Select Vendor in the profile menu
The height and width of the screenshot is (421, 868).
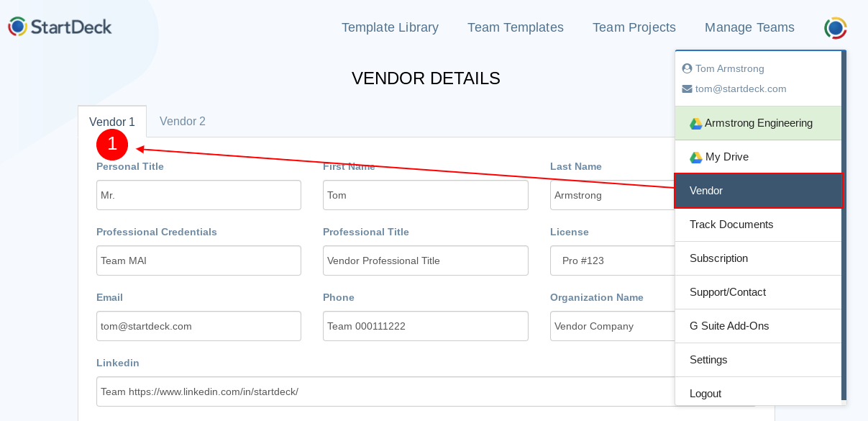tap(758, 191)
